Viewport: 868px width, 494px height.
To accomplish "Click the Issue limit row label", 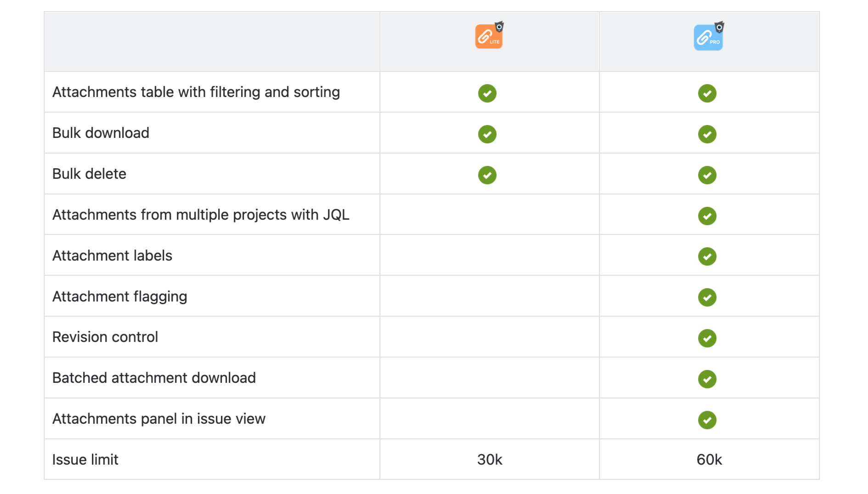I will tap(85, 460).
